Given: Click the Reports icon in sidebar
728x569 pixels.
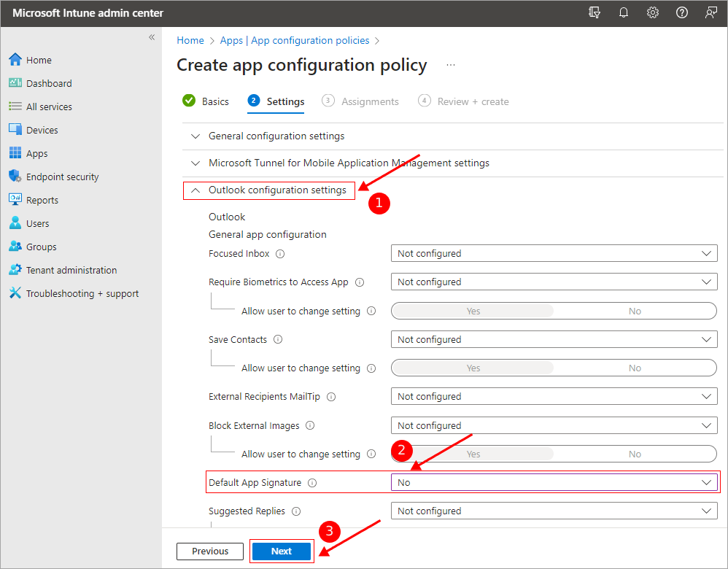Looking at the screenshot, I should tap(15, 200).
